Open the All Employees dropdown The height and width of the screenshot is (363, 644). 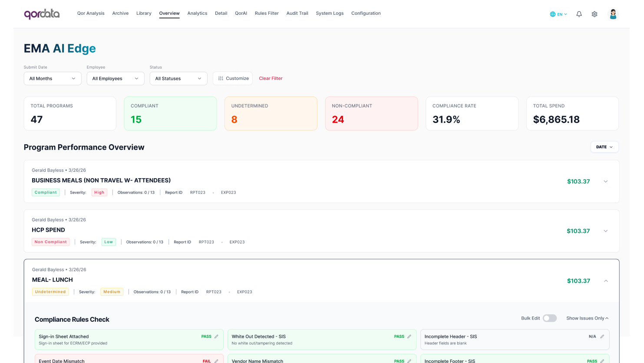pyautogui.click(x=116, y=79)
